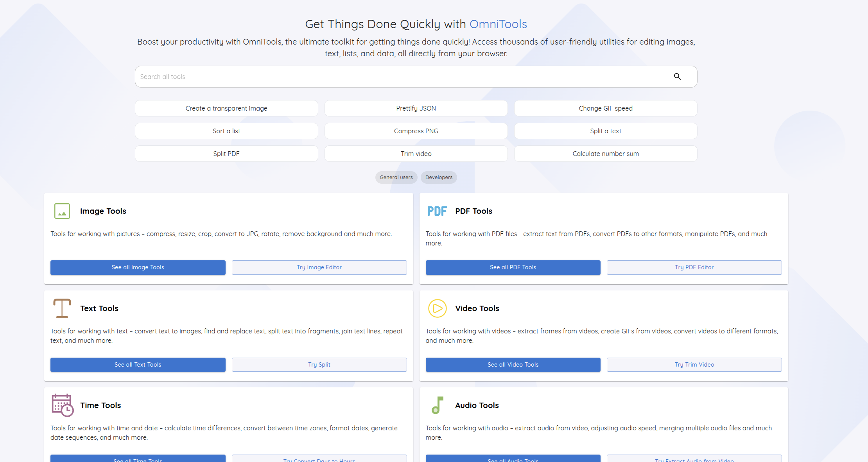Open Create a transparent image tool
The width and height of the screenshot is (868, 462).
[x=226, y=108]
